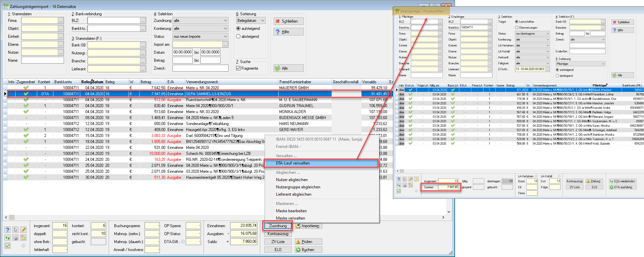Viewport: 644px width, 257px height.
Task: Click the green refresh arrows icon in Zahlungsträgerimport
Action: coord(8,238)
